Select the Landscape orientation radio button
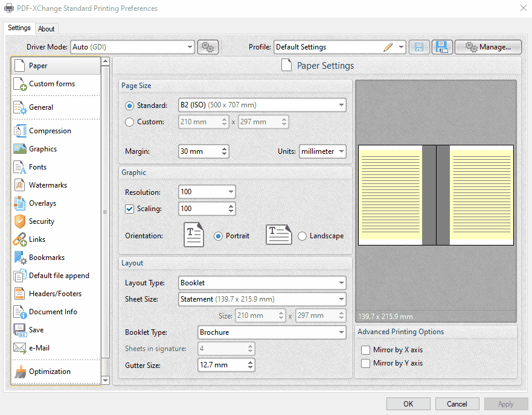 (302, 236)
